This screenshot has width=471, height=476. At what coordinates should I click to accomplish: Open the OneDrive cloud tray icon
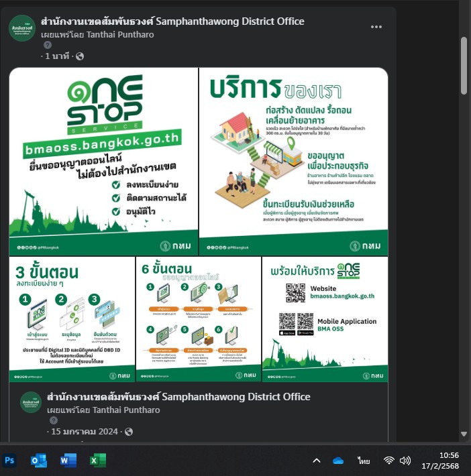338,461
